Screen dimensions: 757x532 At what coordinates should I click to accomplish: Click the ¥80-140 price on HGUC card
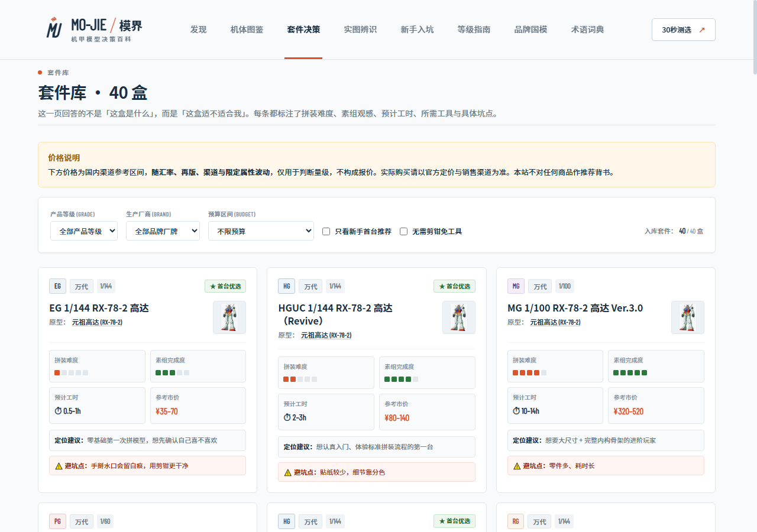pos(397,418)
